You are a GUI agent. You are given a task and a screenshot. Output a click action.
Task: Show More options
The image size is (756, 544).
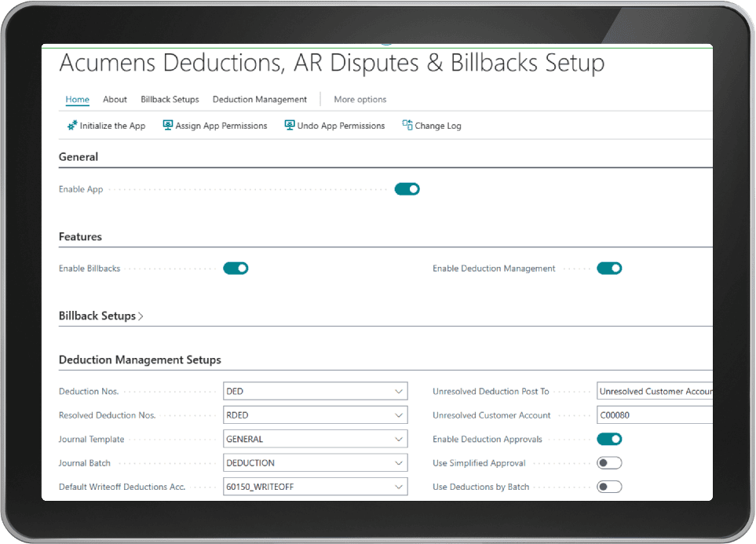tap(360, 100)
